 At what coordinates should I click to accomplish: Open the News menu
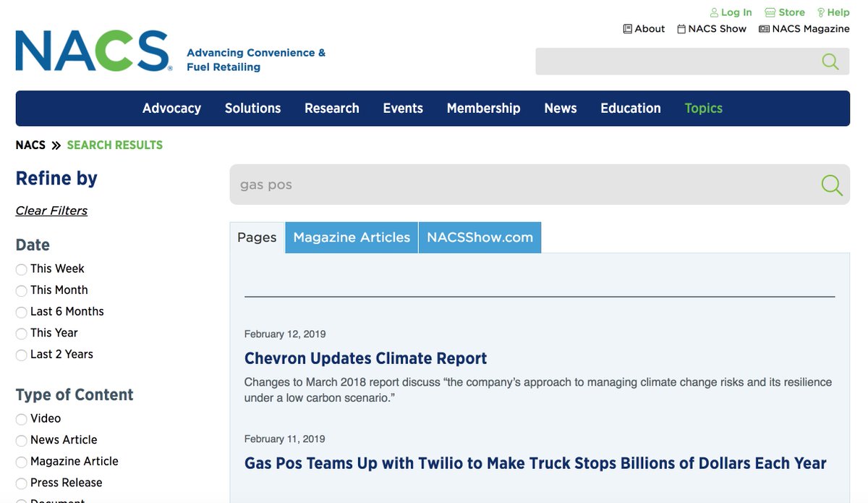tap(561, 109)
